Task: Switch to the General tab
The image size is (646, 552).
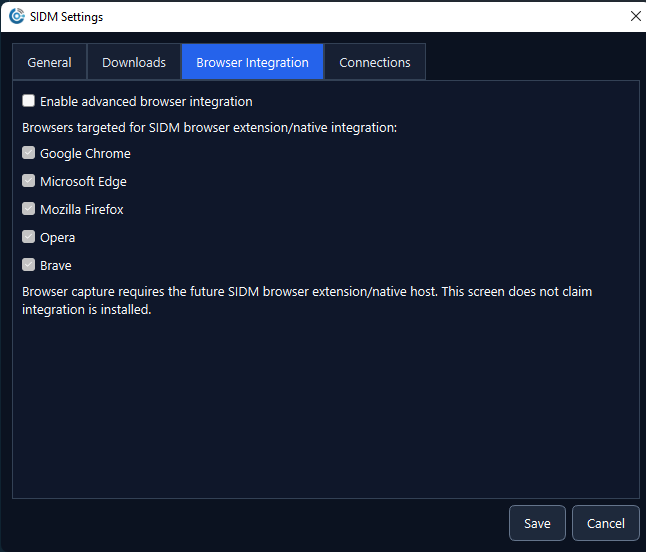Action: [x=49, y=62]
